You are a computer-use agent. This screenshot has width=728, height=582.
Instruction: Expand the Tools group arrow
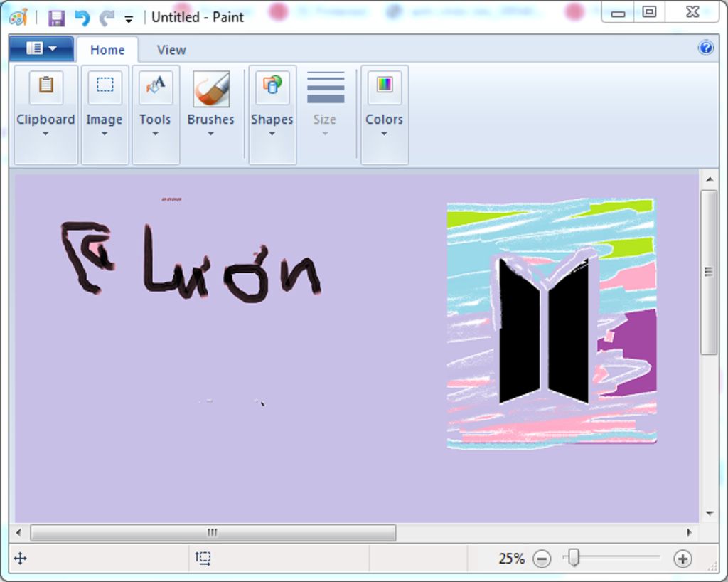pyautogui.click(x=156, y=134)
